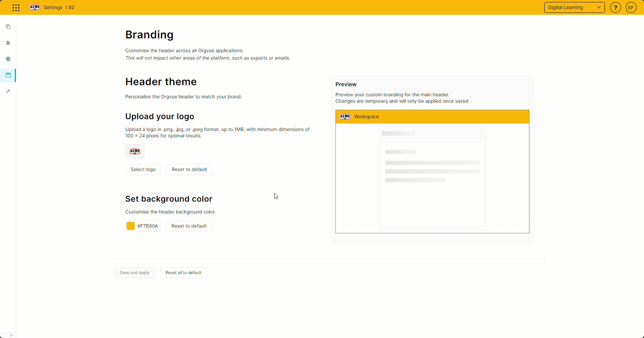Click the ACME logo in preview header
The height and width of the screenshot is (338, 644).
pyautogui.click(x=345, y=116)
